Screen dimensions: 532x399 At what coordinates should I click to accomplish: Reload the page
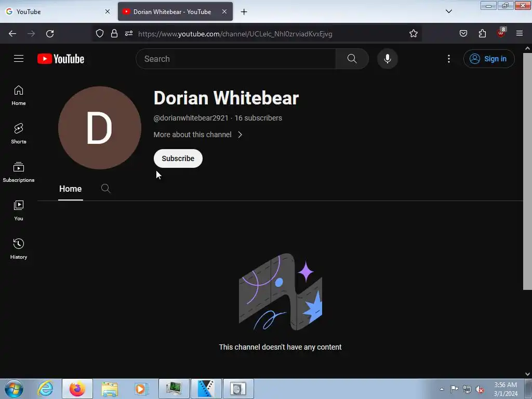click(x=50, y=34)
